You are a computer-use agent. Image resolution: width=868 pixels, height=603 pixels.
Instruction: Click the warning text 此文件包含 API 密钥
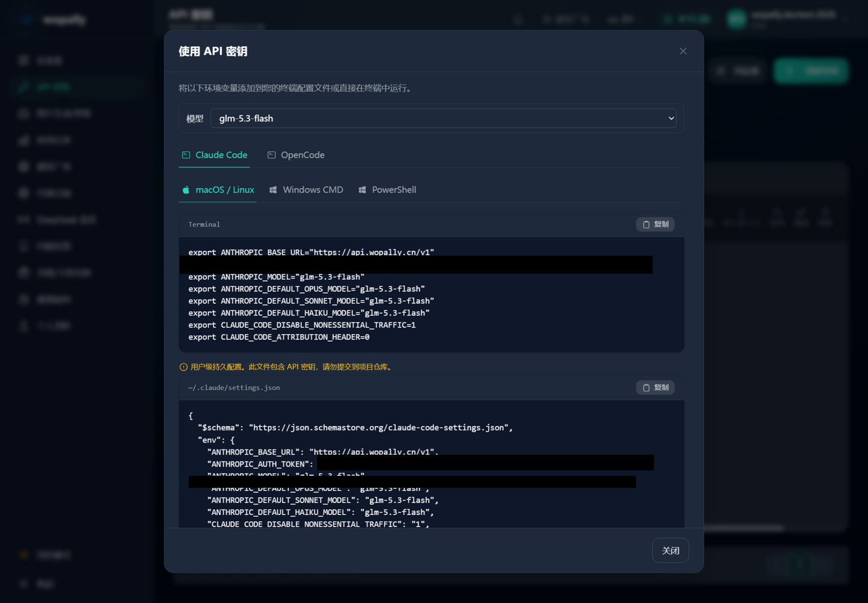(x=282, y=367)
